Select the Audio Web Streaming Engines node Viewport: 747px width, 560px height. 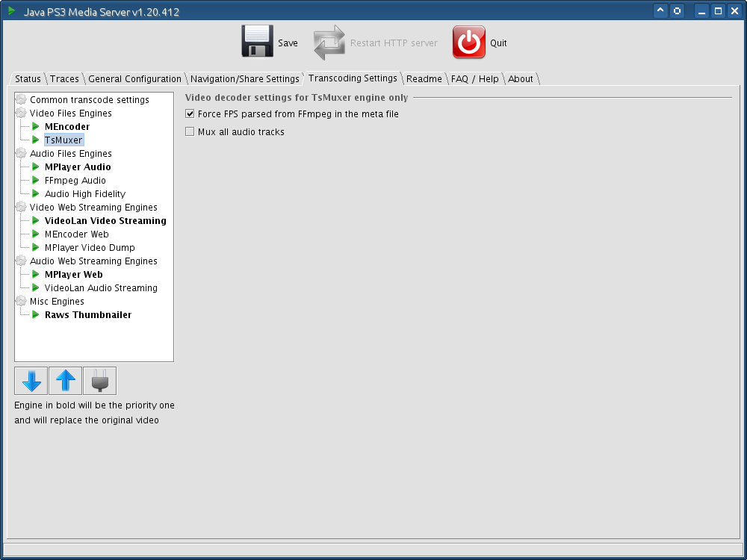pyautogui.click(x=93, y=261)
